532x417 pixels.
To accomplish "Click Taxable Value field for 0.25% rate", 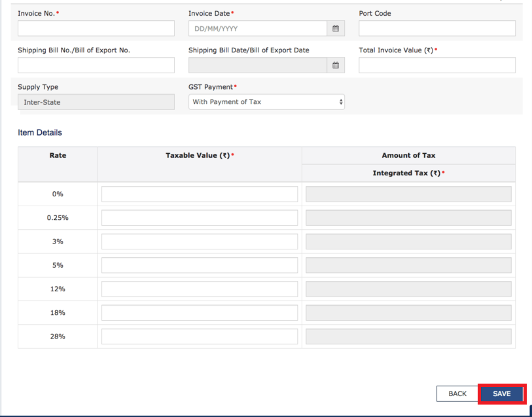I will click(200, 218).
